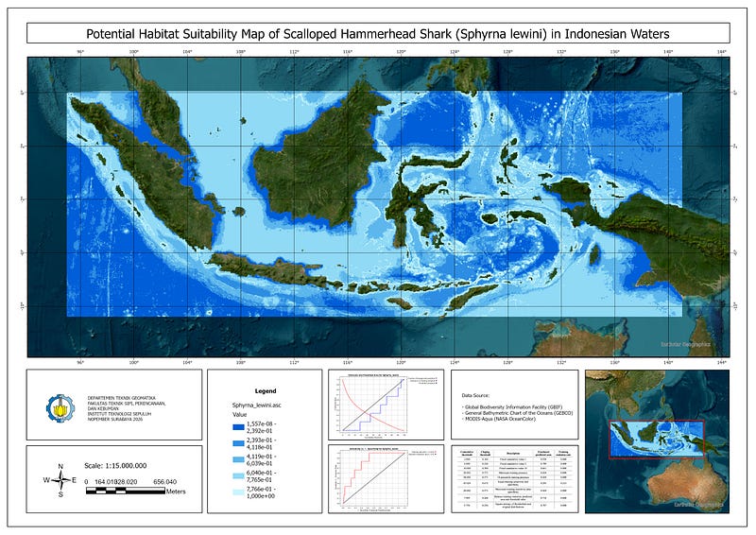
Task: Click the Global Biodiversity Information Facility (GBIF) line
Action: tap(512, 407)
